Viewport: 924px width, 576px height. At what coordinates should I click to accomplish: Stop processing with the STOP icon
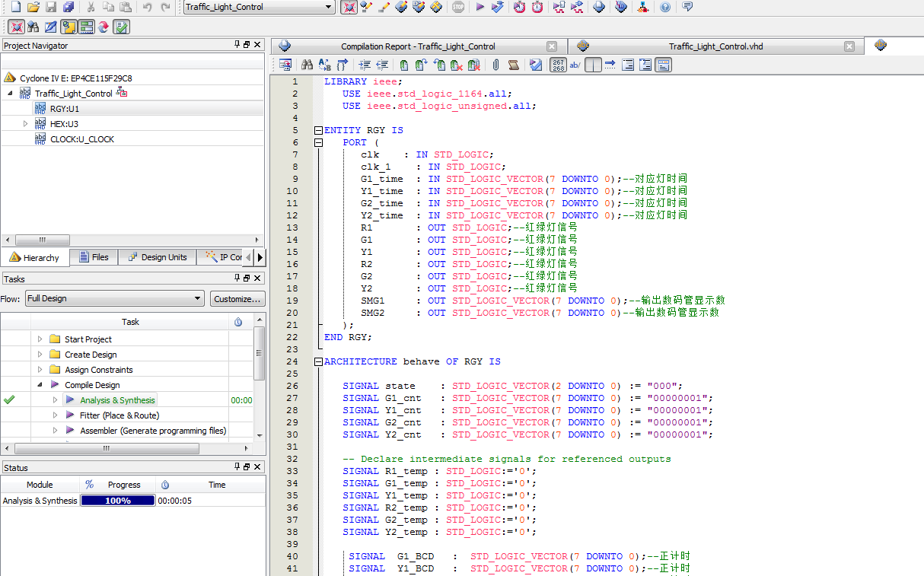click(x=457, y=7)
